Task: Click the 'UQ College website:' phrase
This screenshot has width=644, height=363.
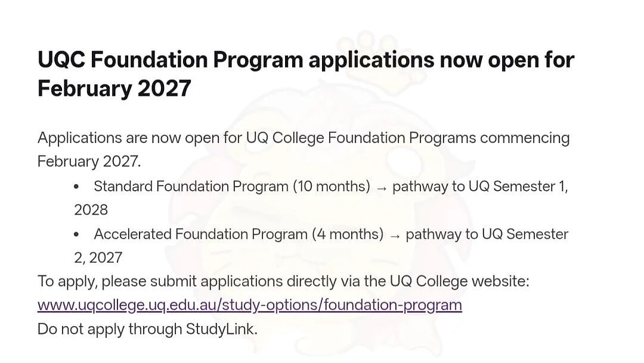Action: pyautogui.click(x=460, y=282)
